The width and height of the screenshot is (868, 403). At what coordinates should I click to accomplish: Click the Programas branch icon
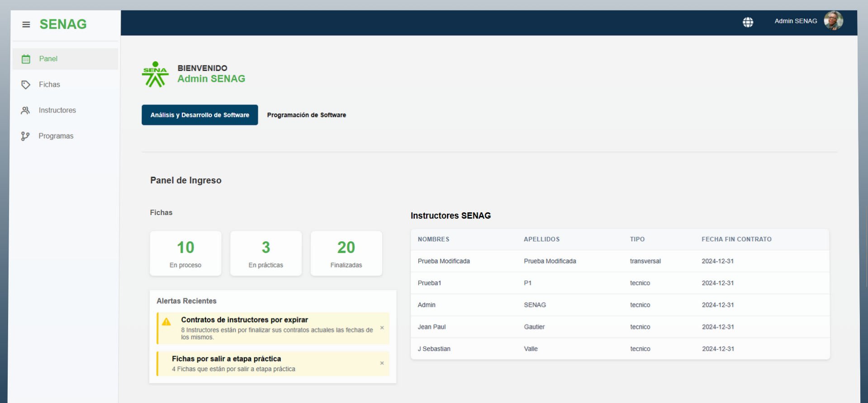click(x=25, y=136)
